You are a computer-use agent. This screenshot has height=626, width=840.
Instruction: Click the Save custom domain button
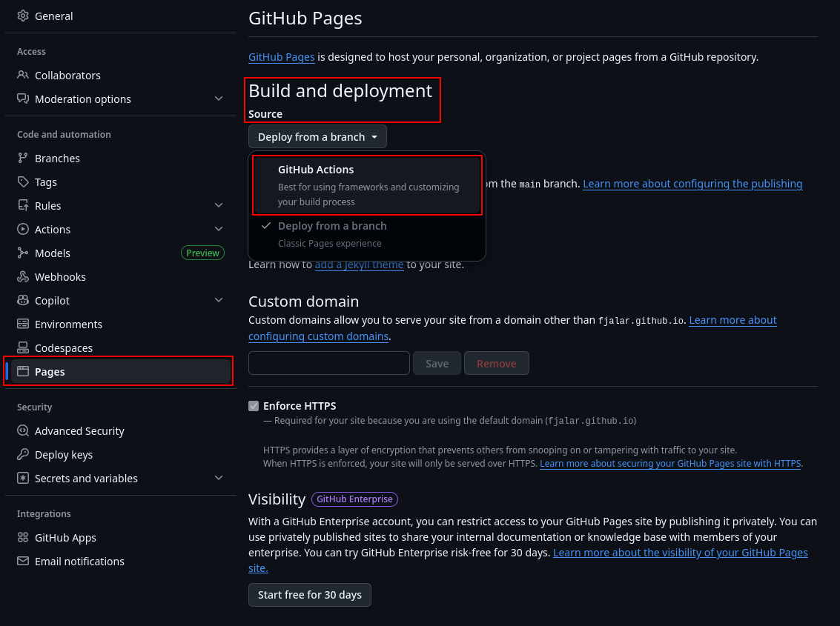[x=437, y=363]
